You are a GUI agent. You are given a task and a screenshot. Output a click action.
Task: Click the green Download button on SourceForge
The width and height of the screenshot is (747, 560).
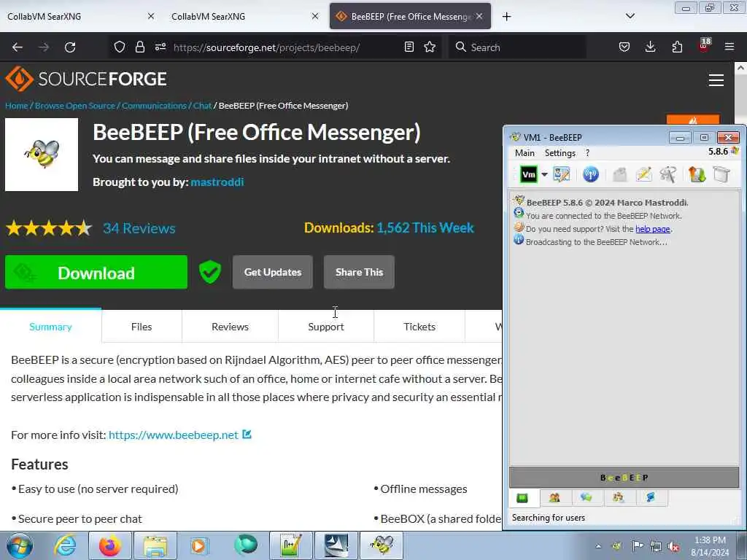[x=96, y=272]
